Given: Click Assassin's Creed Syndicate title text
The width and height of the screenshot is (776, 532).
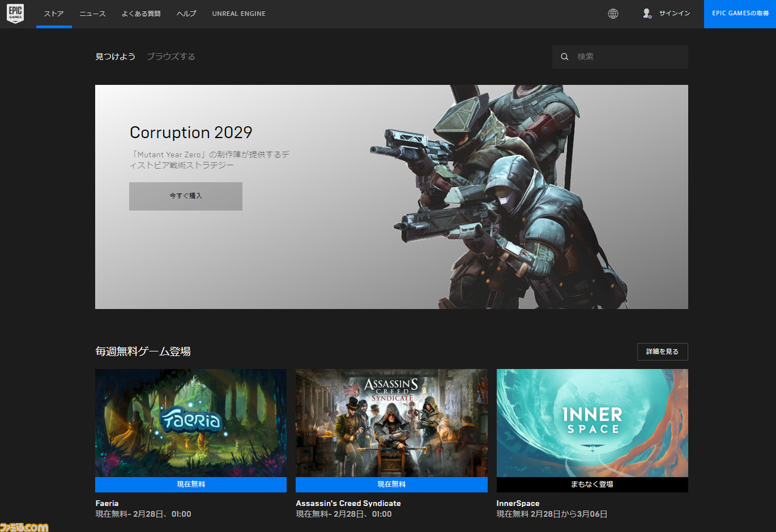Looking at the screenshot, I should coord(348,504).
